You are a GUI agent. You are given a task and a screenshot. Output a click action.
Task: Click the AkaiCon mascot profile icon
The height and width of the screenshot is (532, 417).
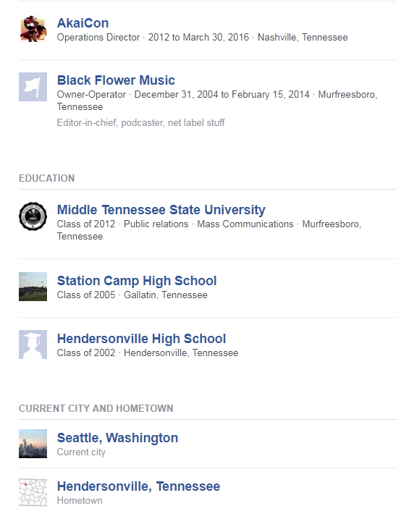click(x=33, y=29)
